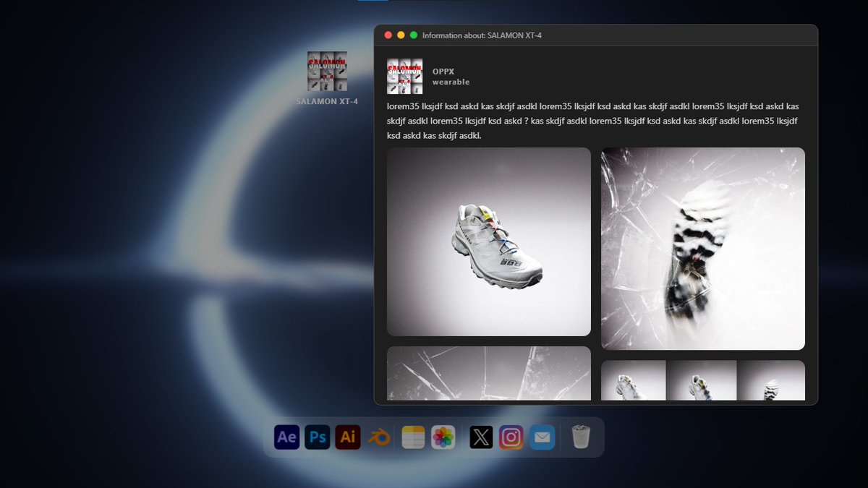Viewport: 868px width, 488px height.
Task: Open the grey sneaker product image
Action: click(489, 242)
